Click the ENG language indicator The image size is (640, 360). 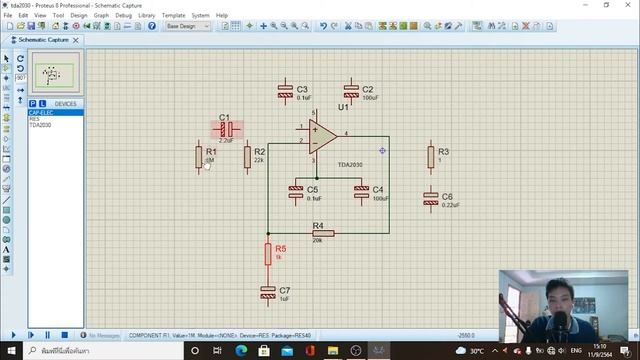pyautogui.click(x=576, y=351)
